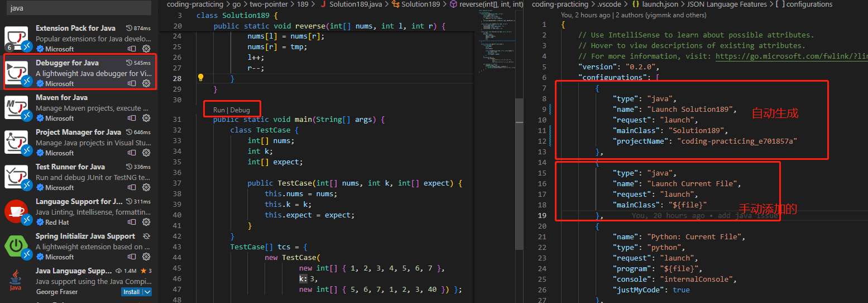The height and width of the screenshot is (303, 868).
Task: Click the Red Hat coffee cup extension logo
Action: point(16,211)
